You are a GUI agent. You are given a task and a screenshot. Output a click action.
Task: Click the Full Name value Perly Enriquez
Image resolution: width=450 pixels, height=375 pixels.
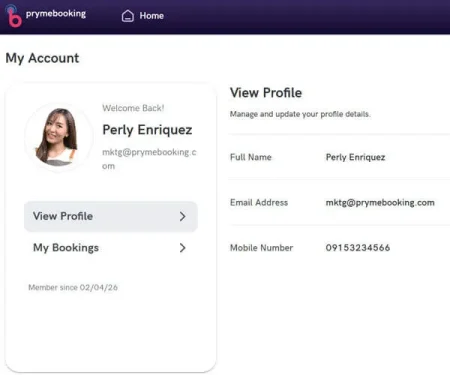click(356, 157)
